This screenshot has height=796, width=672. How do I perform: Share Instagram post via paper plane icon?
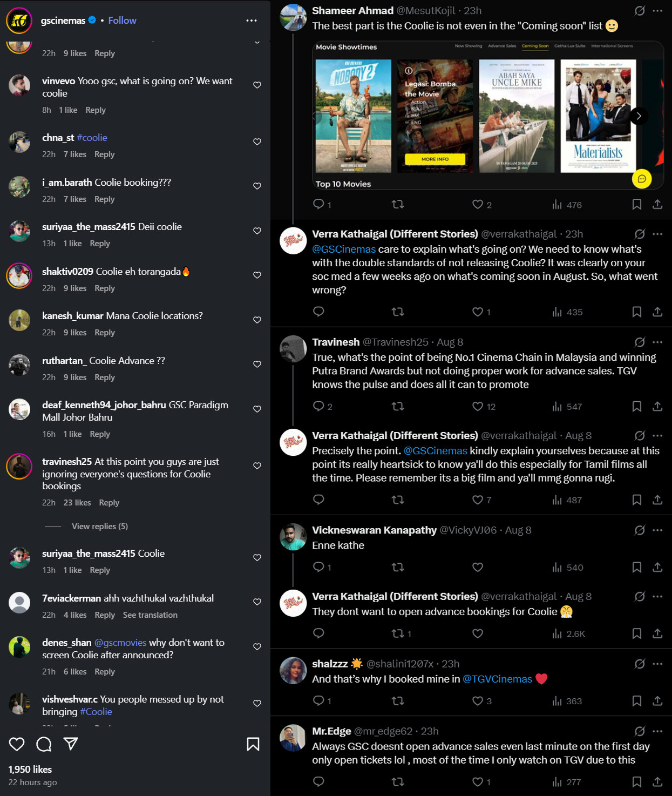(x=71, y=744)
